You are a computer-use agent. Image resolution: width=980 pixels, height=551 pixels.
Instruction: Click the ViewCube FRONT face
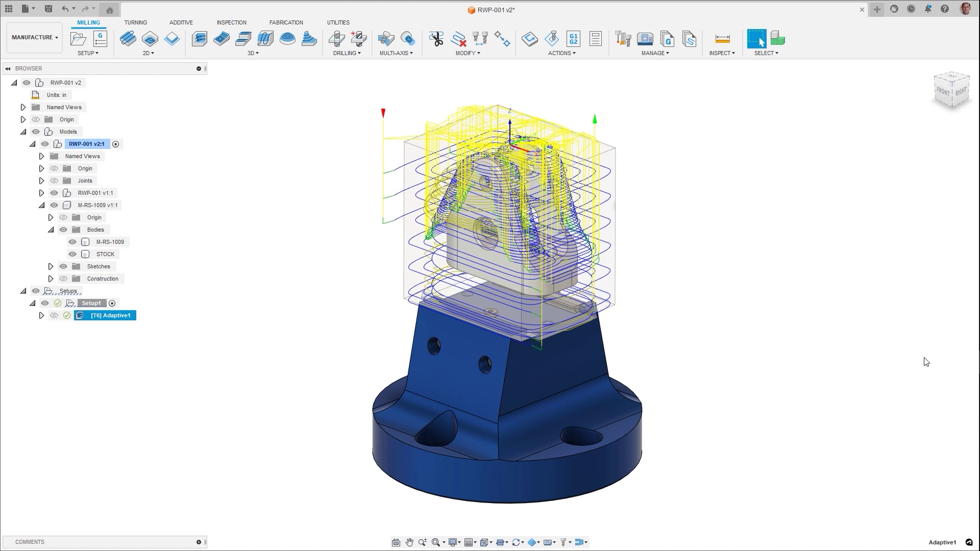(942, 92)
